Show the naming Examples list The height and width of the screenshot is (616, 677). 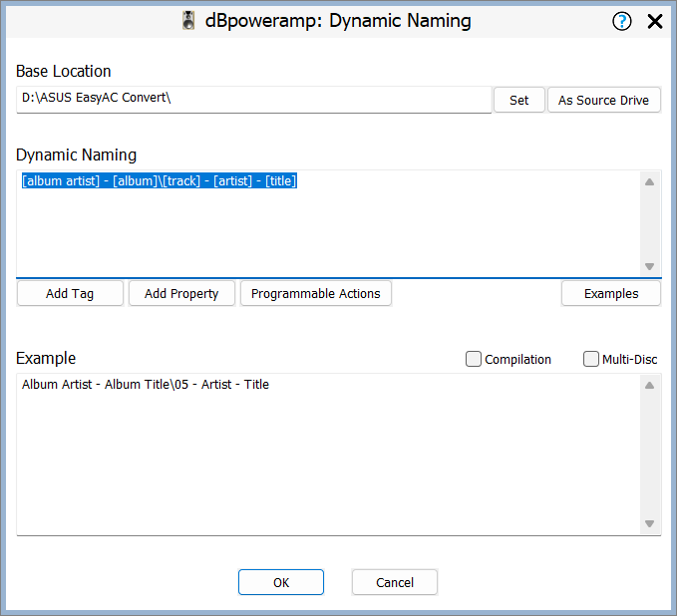pos(611,293)
